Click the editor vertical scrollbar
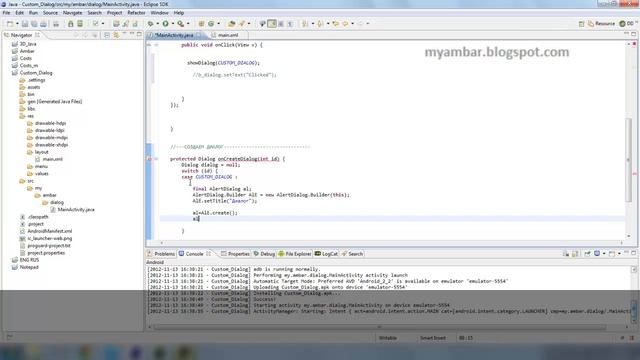Screen dimensions: 640x360 (629, 159)
